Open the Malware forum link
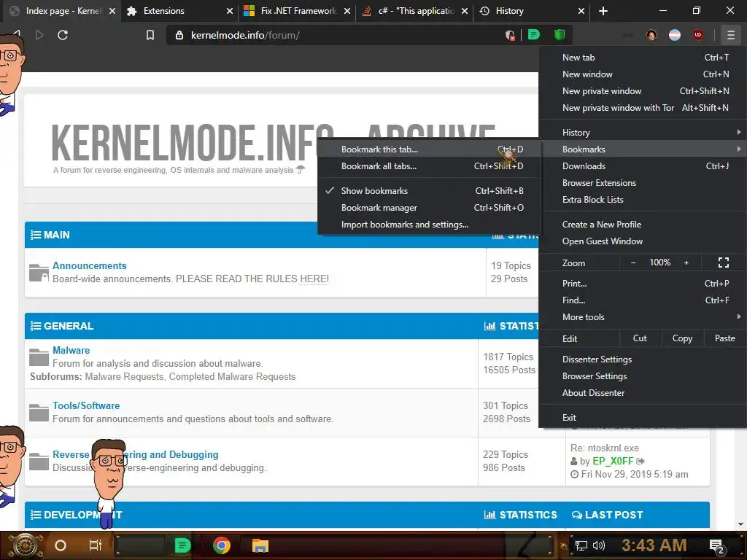This screenshot has width=747, height=560. point(71,350)
